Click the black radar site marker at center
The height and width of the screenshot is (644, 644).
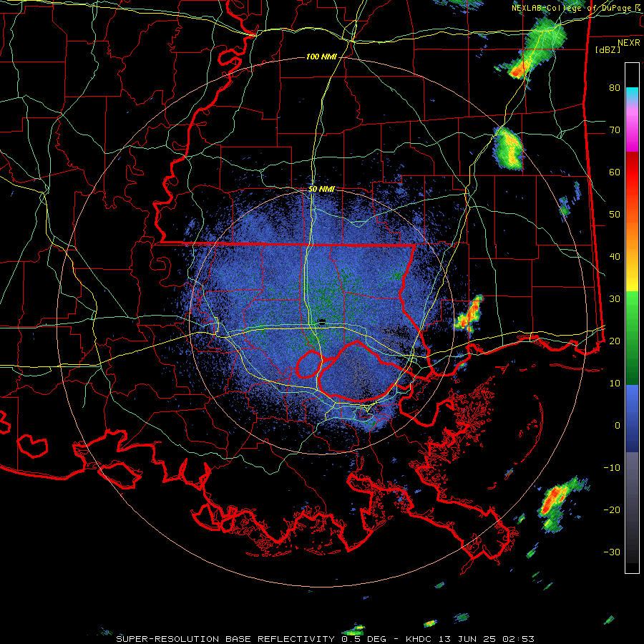coord(321,321)
